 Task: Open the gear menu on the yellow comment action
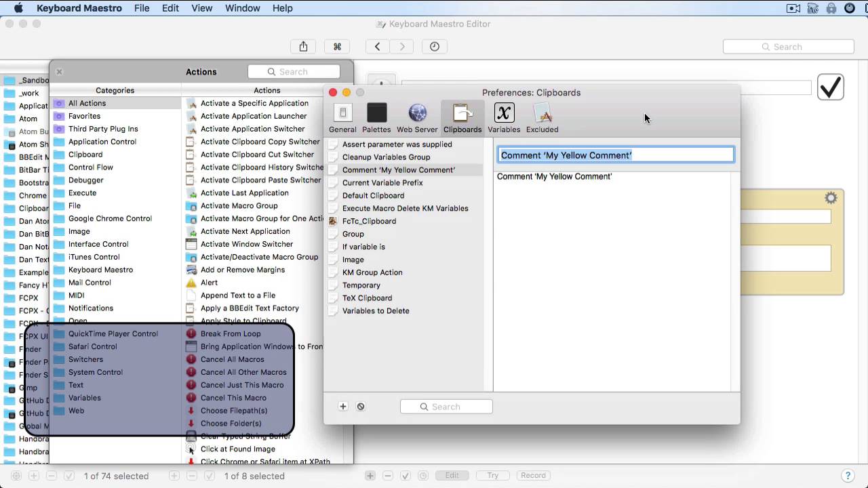coord(831,198)
